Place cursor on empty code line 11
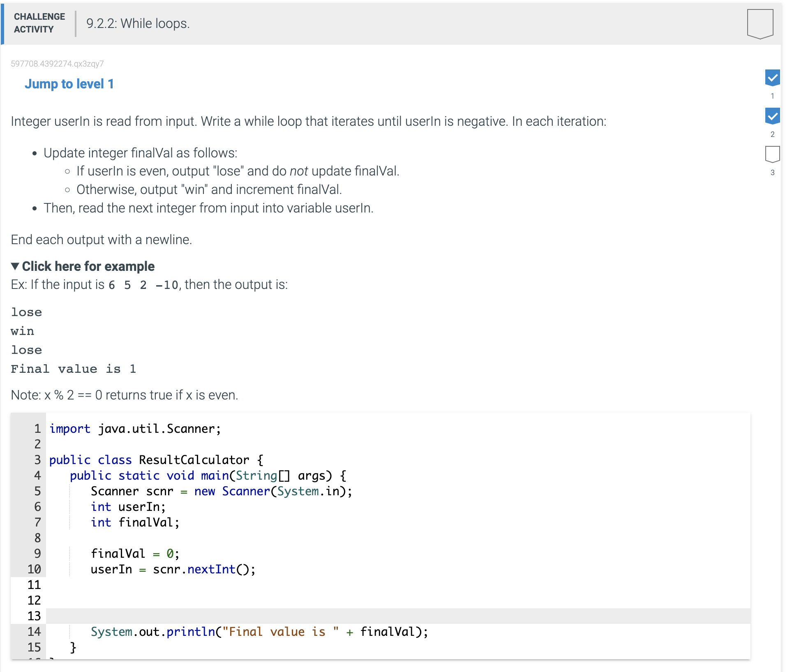Screen dimensions: 792x672 247,585
